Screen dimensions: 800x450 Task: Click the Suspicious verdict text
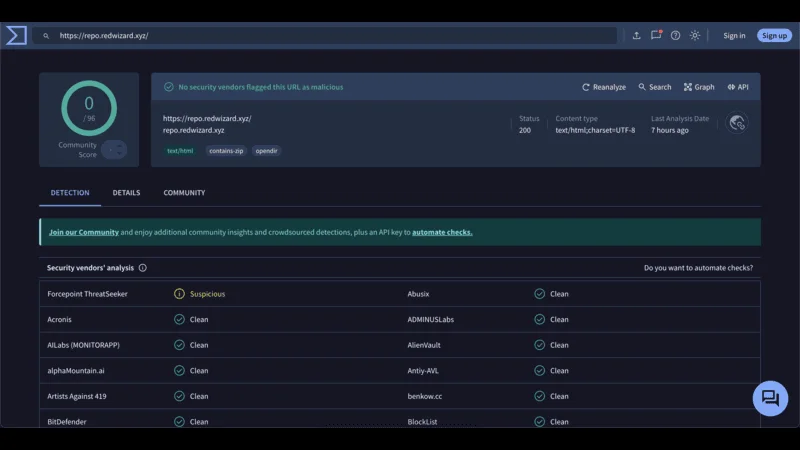[207, 294]
